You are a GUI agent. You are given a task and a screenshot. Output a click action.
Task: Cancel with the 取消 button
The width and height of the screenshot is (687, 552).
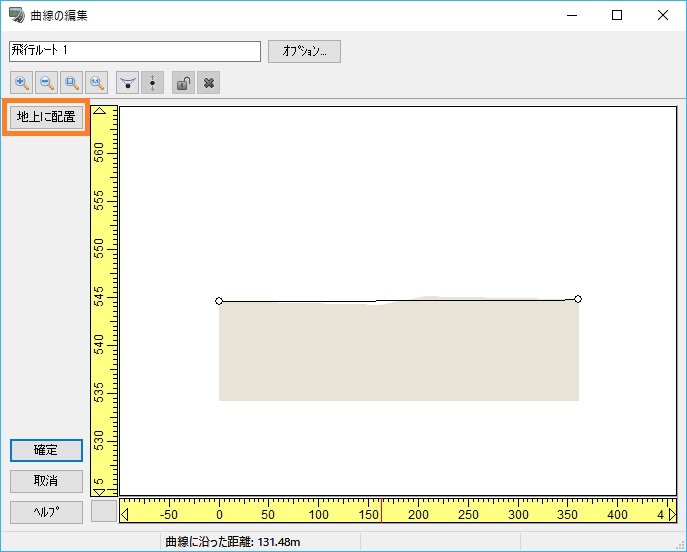click(x=46, y=481)
